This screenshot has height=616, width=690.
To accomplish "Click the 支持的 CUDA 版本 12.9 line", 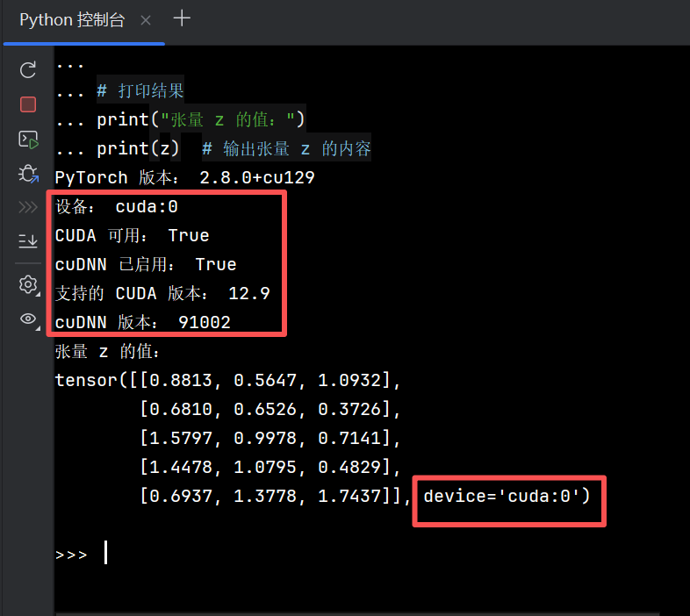I will [x=162, y=294].
